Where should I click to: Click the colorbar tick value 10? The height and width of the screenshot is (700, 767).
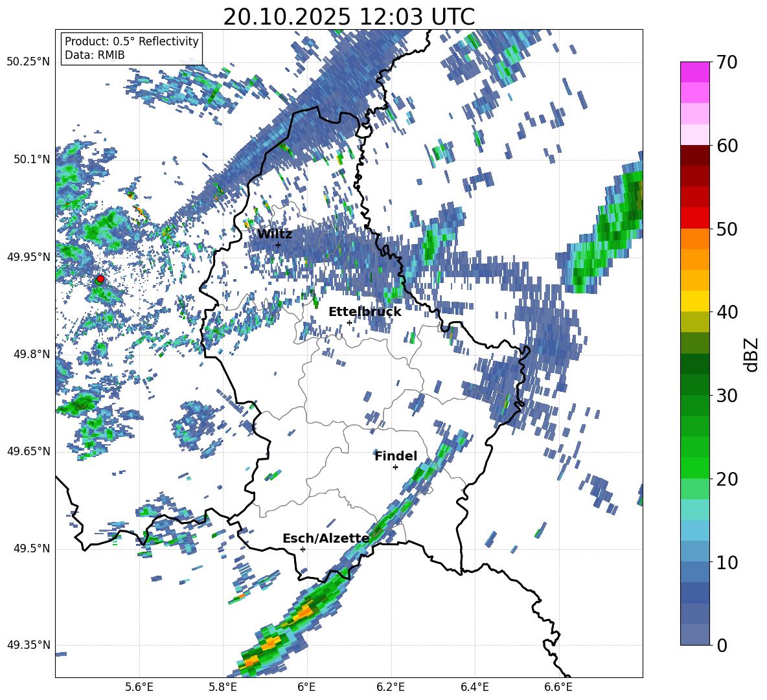click(727, 562)
